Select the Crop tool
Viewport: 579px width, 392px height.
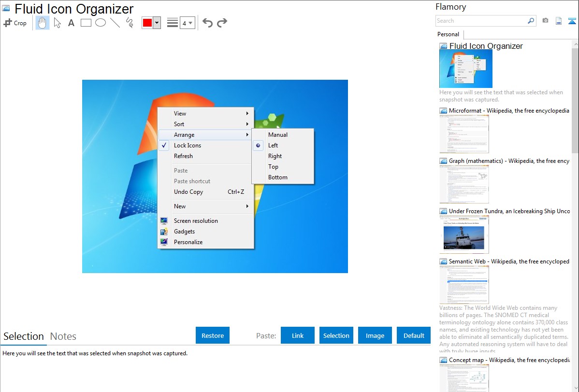pos(15,22)
